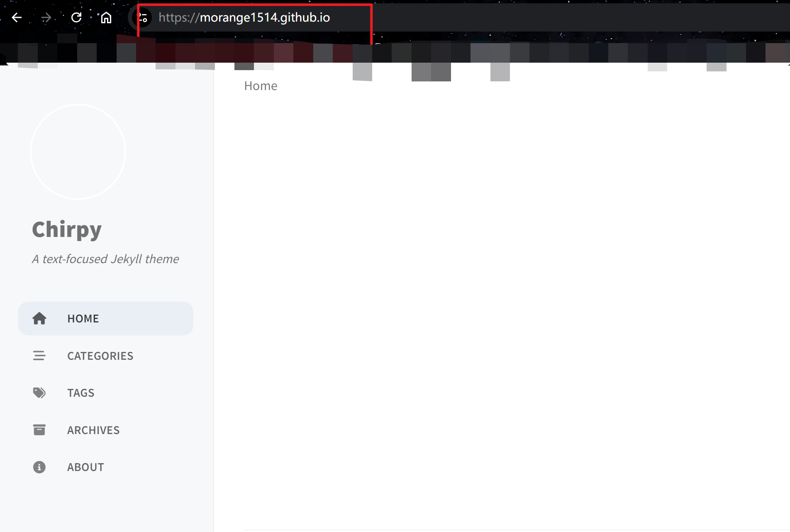Image resolution: width=790 pixels, height=532 pixels.
Task: Click the Archives box icon
Action: 39,430
